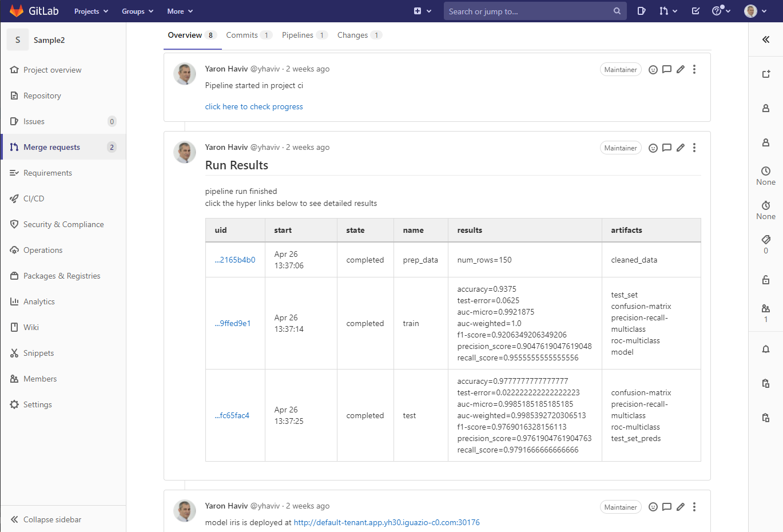Expand the right sidebar with double chevron

[x=766, y=39]
